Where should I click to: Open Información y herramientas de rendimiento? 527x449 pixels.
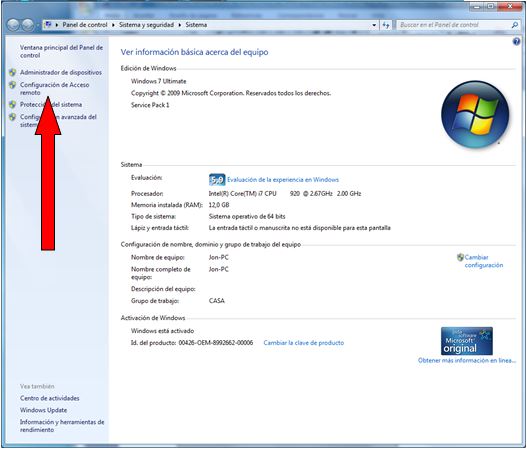point(62,426)
